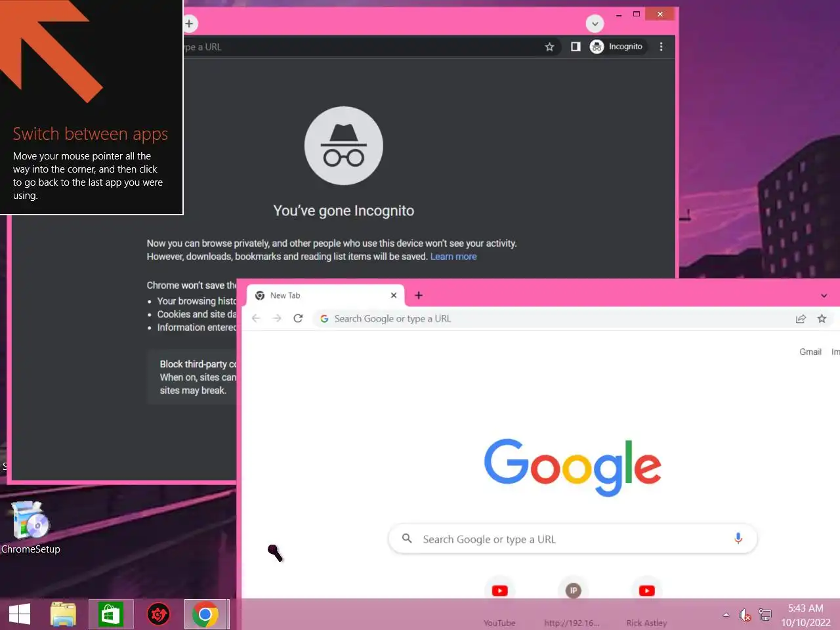Click the 'Block third-party' card text

tap(198, 364)
